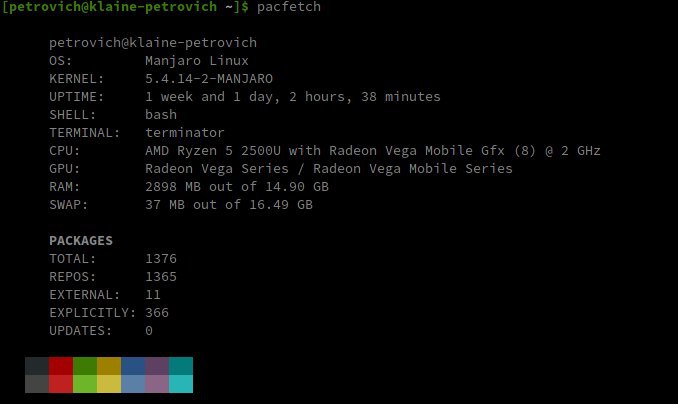Image resolution: width=678 pixels, height=404 pixels.
Task: Click the red color block
Action: [61, 366]
